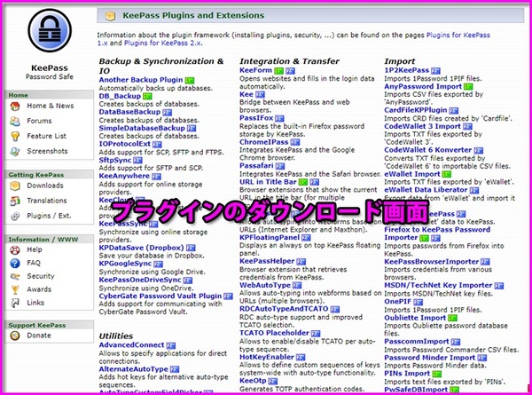The image size is (532, 395).
Task: Click the Awards trophy icon
Action: (x=15, y=289)
